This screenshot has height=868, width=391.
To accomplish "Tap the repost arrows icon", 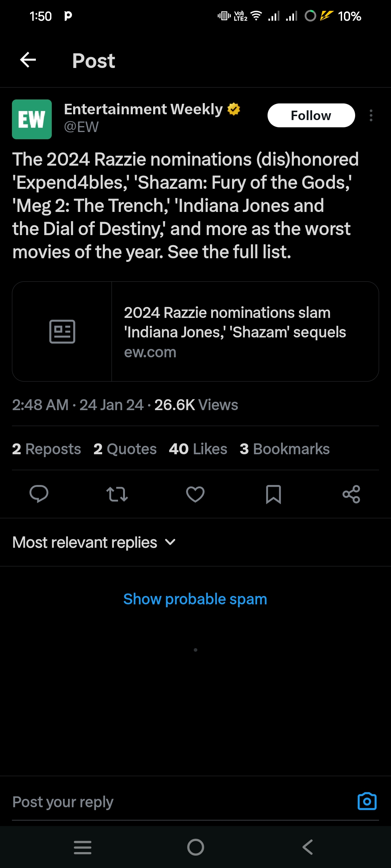I will click(x=117, y=494).
